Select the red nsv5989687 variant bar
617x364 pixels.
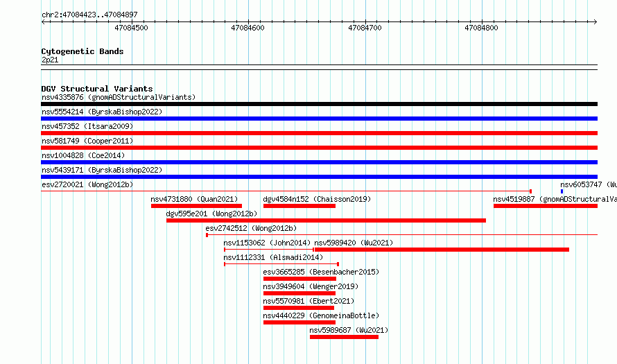click(345, 337)
